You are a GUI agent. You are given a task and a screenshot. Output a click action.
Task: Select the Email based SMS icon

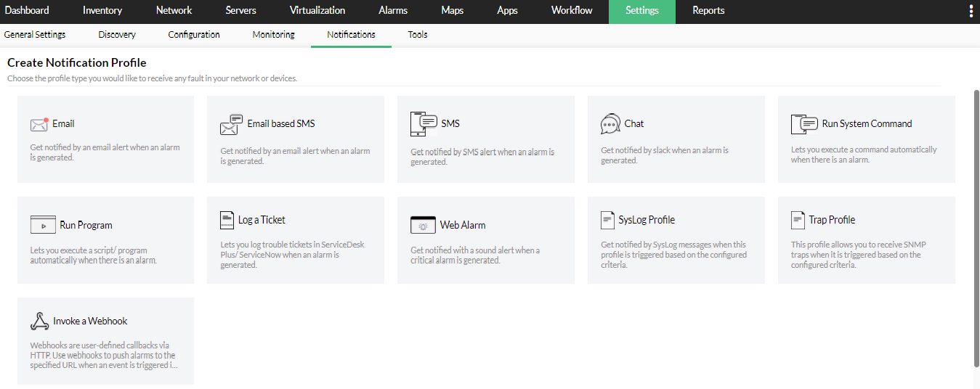pyautogui.click(x=231, y=125)
